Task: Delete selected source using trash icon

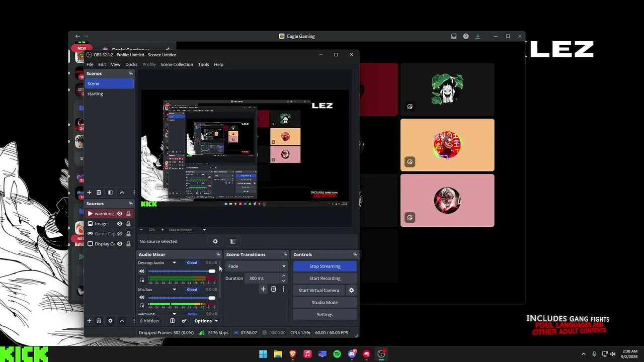Action: tap(99, 321)
